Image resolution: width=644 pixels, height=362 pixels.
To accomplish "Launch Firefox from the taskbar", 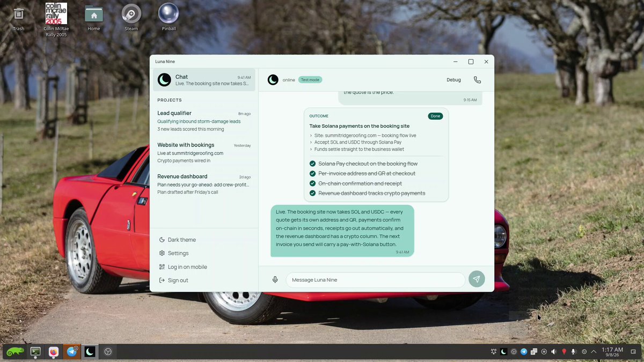I will click(54, 352).
